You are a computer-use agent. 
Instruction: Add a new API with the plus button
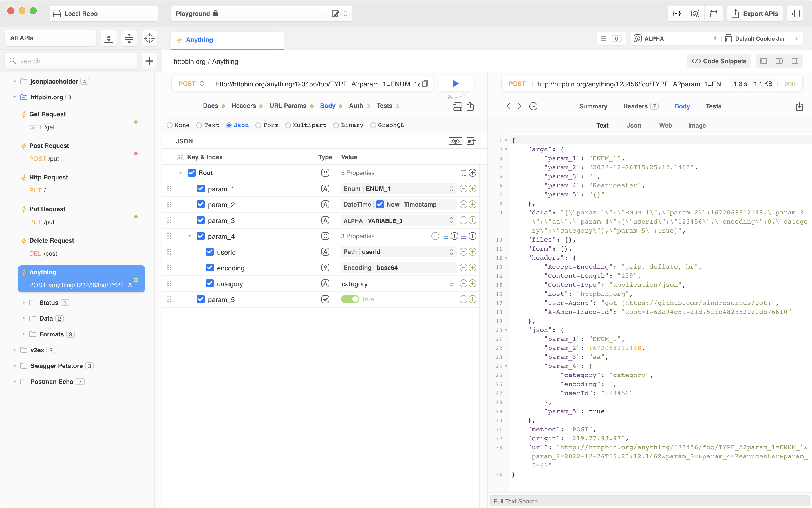point(149,61)
